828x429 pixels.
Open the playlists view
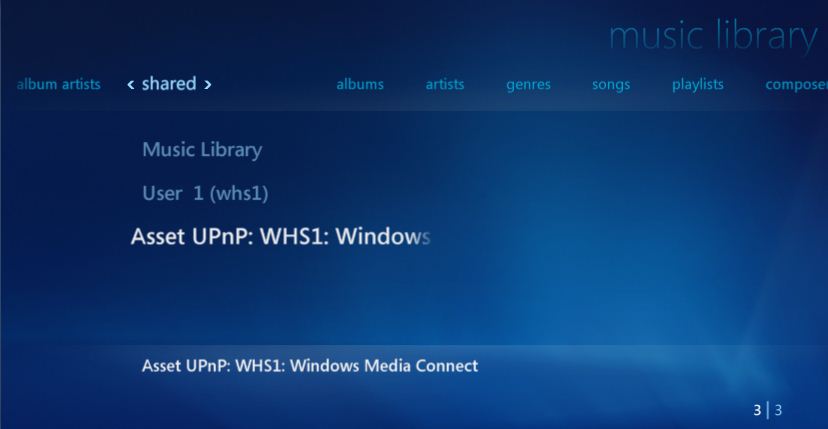(698, 85)
